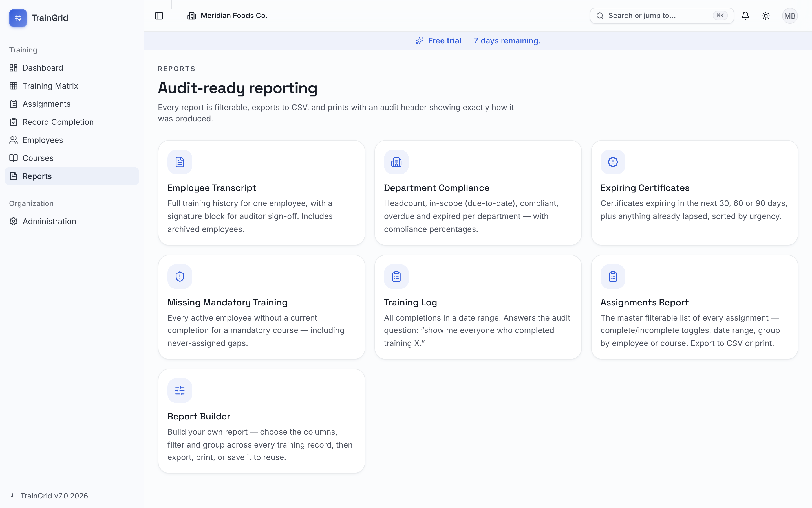Switch theme with the sun icon
The image size is (812, 508).
click(x=766, y=16)
